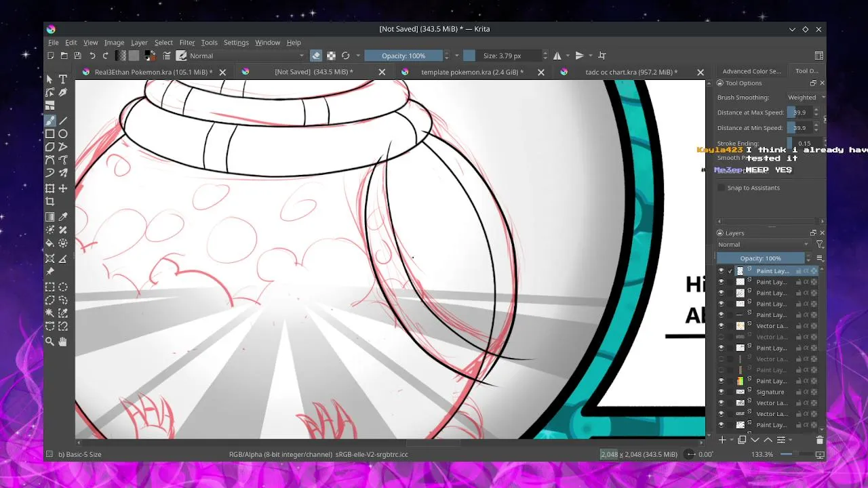Click the Redo arrow in toolbar
Viewport: 868px width, 488px height.
click(105, 56)
